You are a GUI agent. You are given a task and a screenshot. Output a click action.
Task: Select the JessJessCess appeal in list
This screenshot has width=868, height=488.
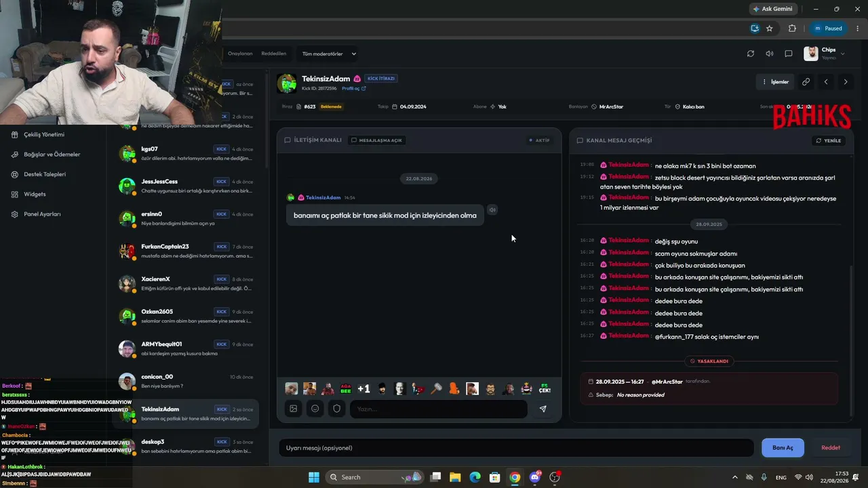coord(186,186)
